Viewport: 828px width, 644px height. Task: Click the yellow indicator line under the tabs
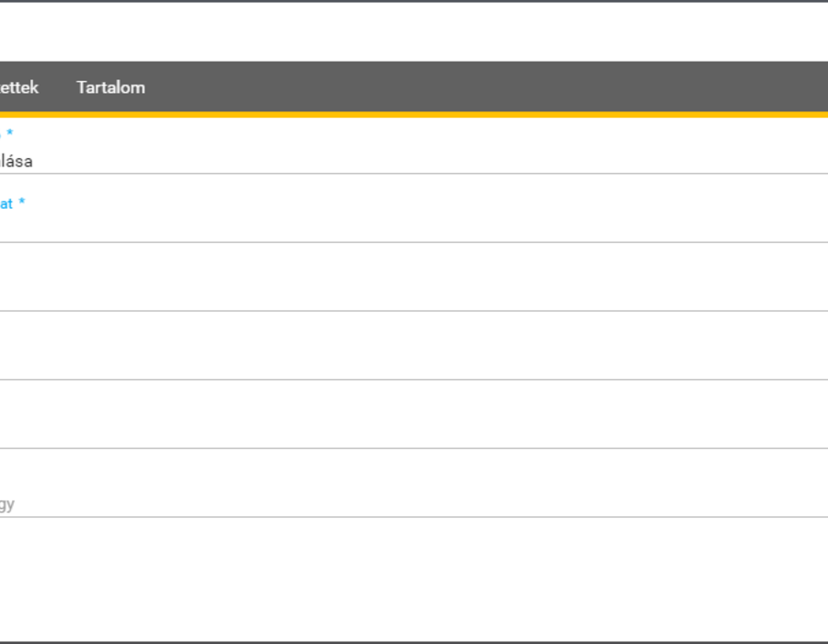[x=414, y=115]
